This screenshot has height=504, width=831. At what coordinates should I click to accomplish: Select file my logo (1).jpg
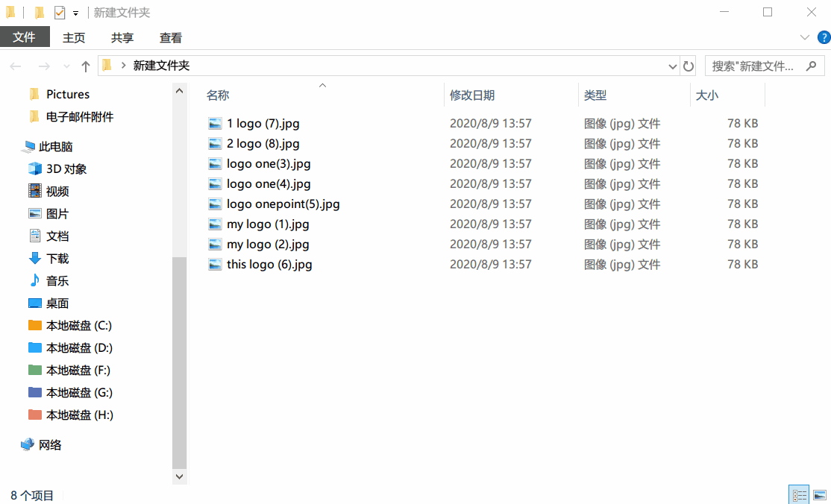tap(268, 224)
